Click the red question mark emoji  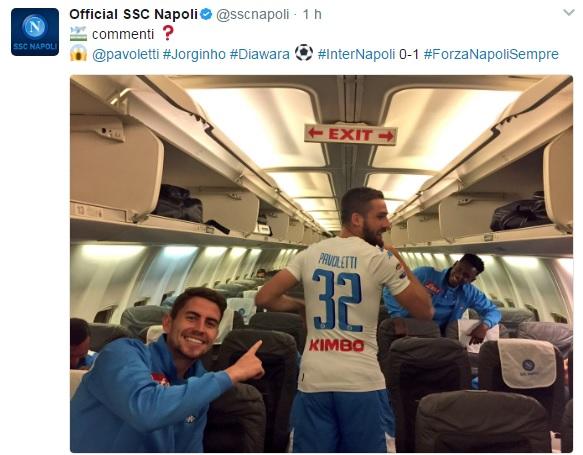point(168,33)
